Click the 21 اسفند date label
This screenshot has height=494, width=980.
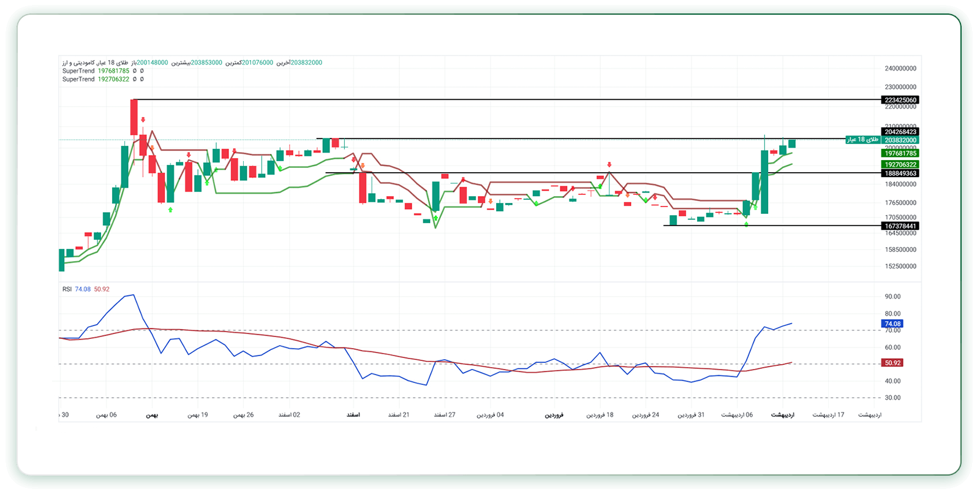coord(399,415)
